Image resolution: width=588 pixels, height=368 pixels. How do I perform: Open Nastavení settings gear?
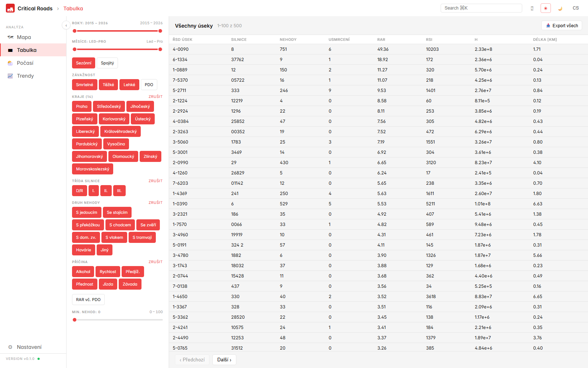click(x=25, y=347)
